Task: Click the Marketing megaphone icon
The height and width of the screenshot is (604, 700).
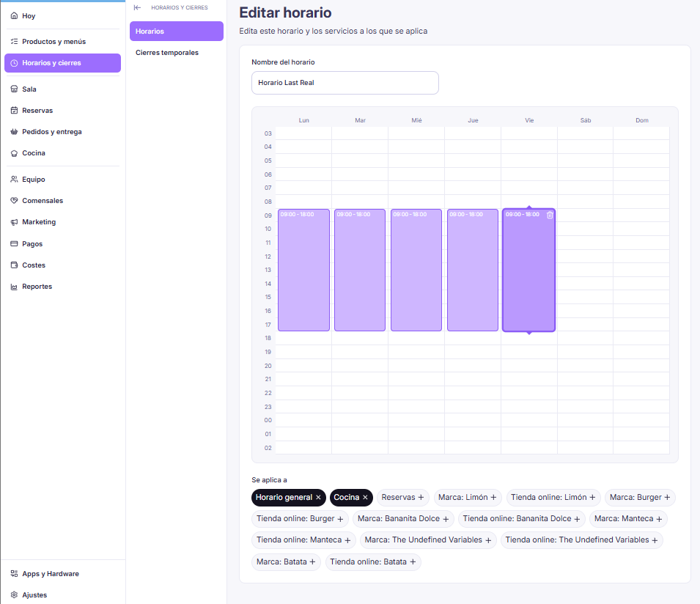Action: (14, 222)
